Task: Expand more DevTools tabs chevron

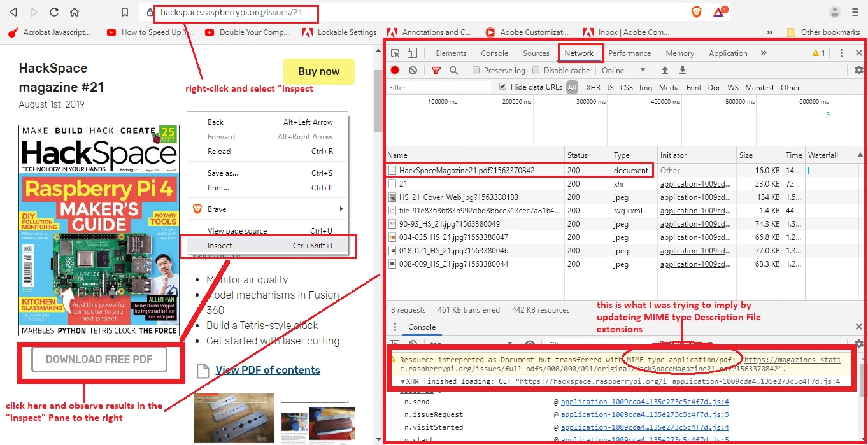Action: pyautogui.click(x=764, y=53)
